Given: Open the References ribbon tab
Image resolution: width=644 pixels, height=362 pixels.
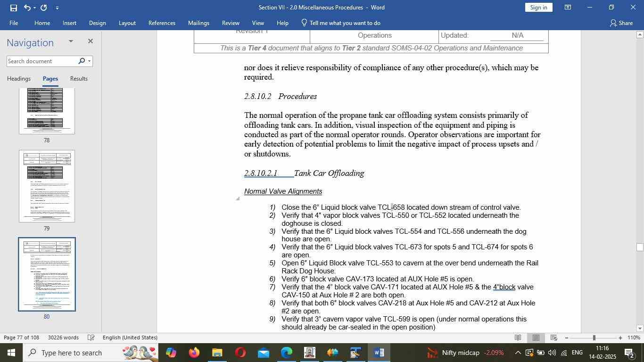Looking at the screenshot, I should 162,23.
